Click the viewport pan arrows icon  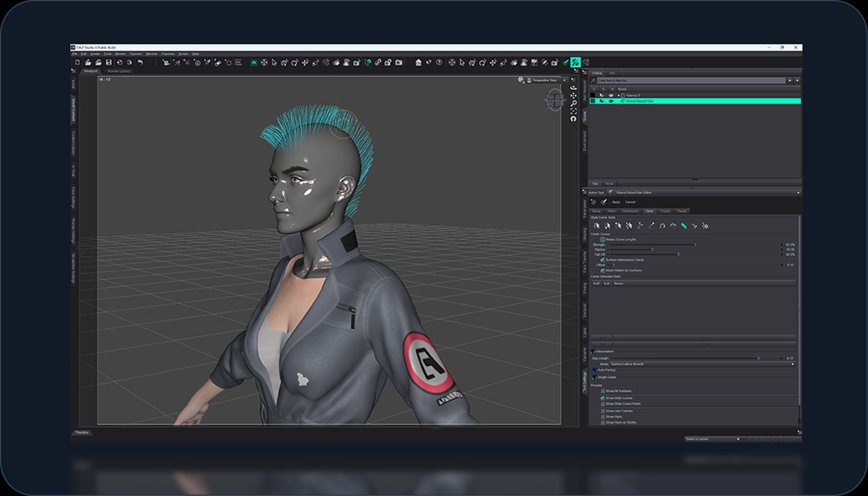click(x=573, y=95)
